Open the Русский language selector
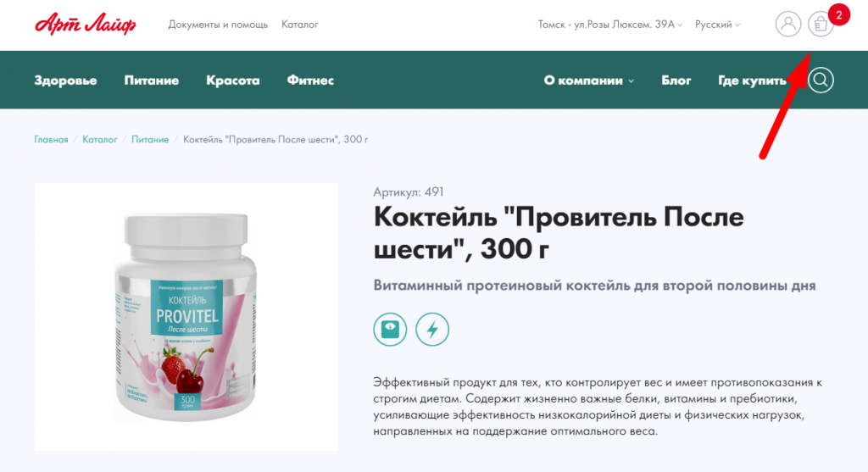 tap(717, 25)
